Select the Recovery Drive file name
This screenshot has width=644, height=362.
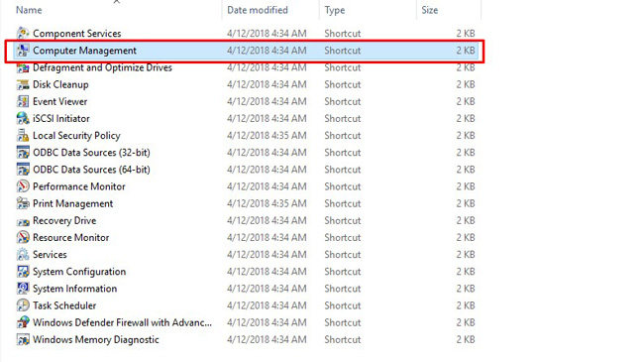tap(64, 220)
